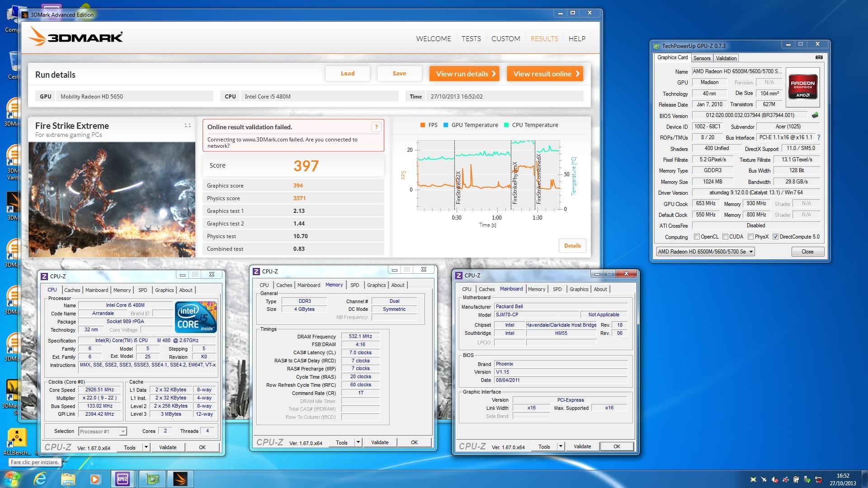Toggle the DirectCompute 5.0 checkbox

tap(775, 237)
